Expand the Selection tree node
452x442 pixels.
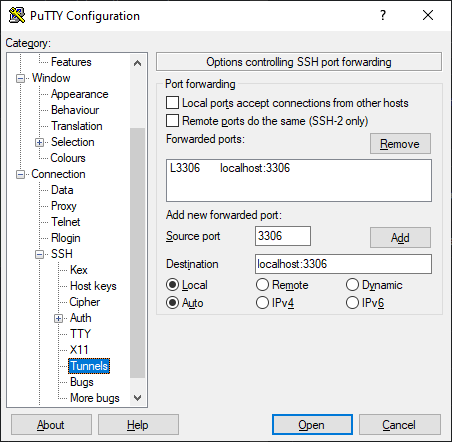pos(39,143)
